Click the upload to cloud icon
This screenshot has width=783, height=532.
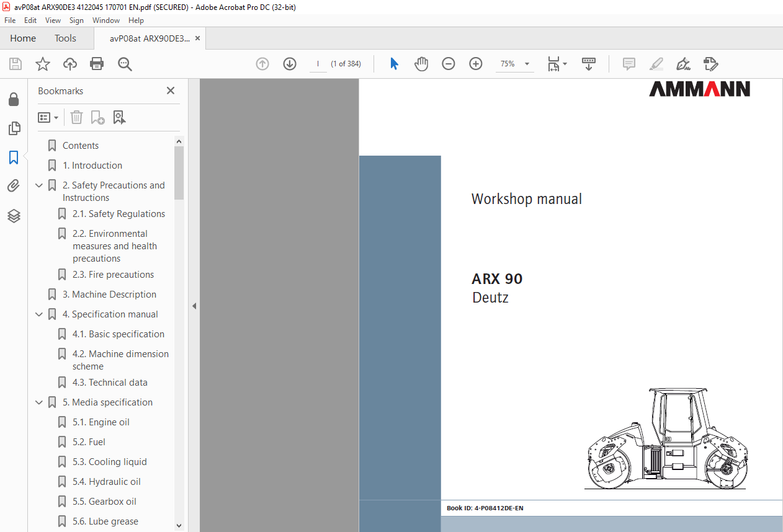pos(70,64)
